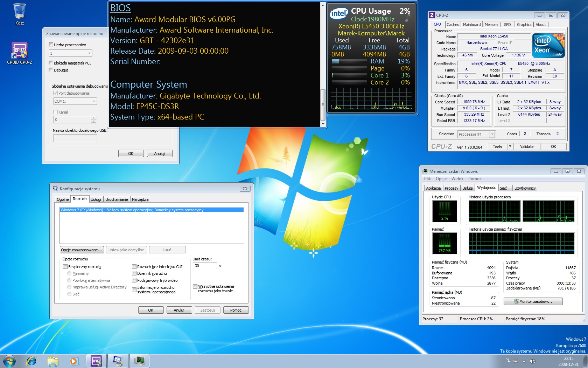Click the Monitor zasobów button
This screenshot has width=588, height=368.
[x=533, y=301]
